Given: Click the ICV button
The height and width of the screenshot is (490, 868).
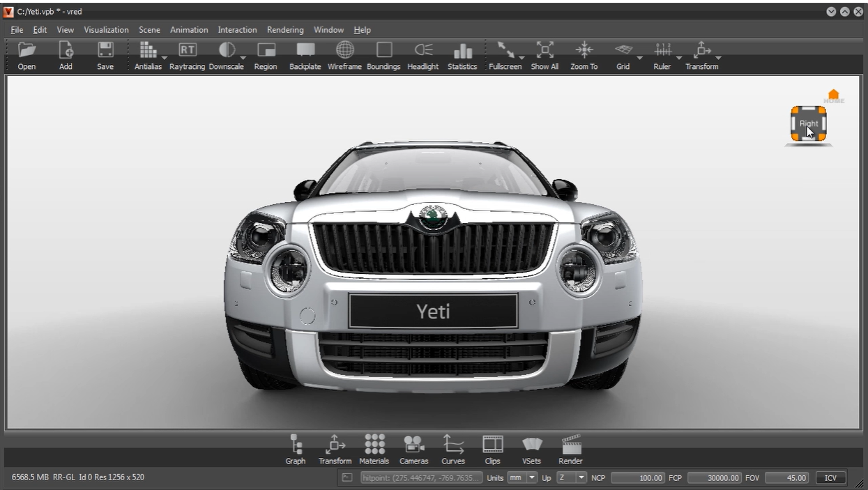Looking at the screenshot, I should tap(830, 477).
